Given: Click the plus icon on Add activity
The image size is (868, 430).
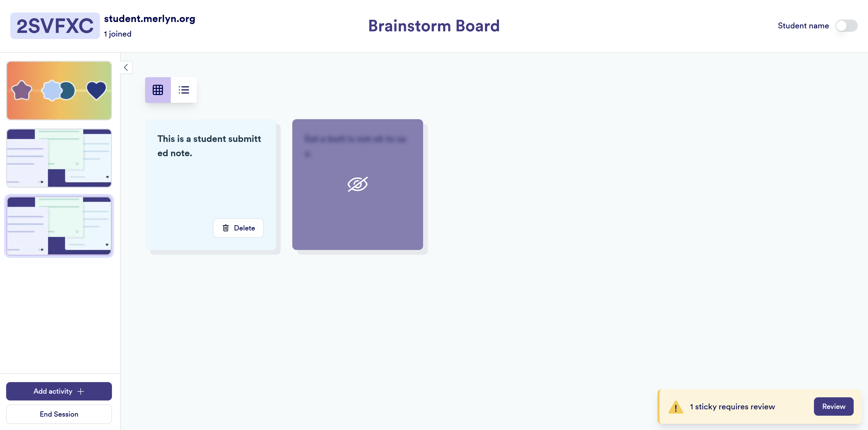Looking at the screenshot, I should point(81,391).
